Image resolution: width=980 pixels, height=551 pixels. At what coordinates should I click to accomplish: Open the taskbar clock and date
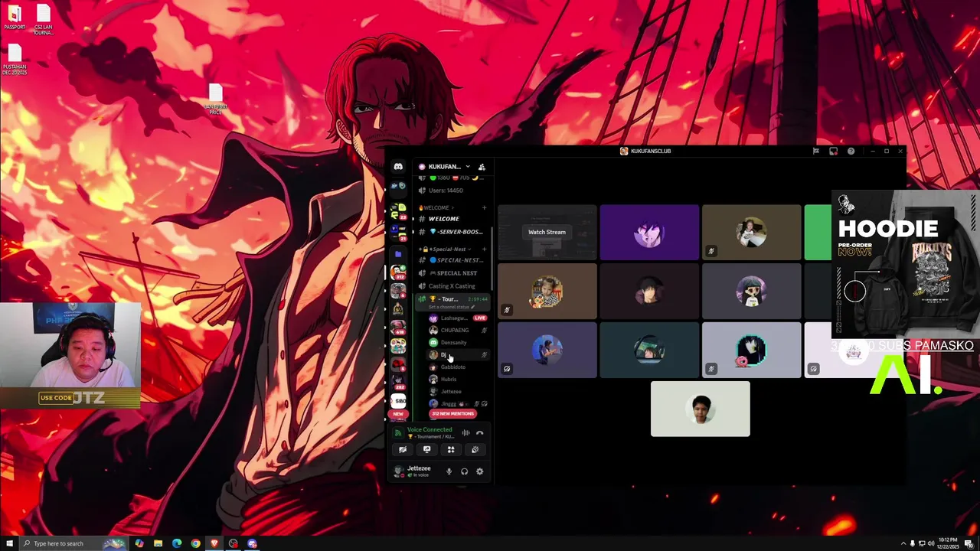coord(949,543)
